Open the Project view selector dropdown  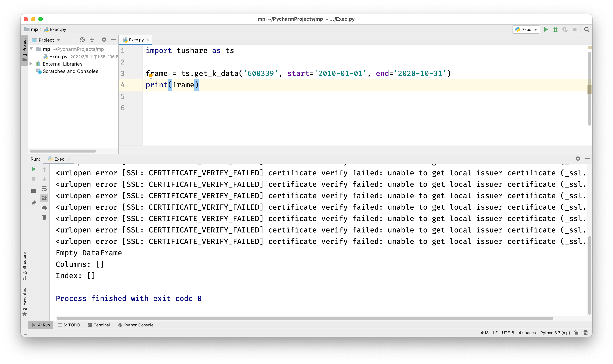pyautogui.click(x=49, y=40)
